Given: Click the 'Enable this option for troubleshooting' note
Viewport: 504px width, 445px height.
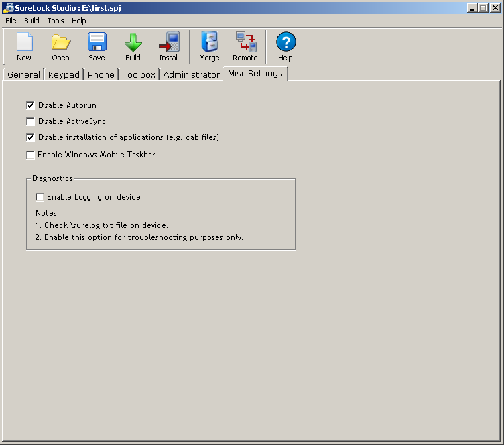Looking at the screenshot, I should click(139, 237).
